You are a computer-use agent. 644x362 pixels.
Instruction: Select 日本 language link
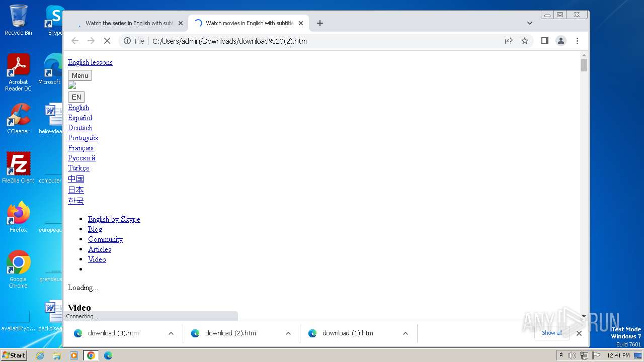point(76,190)
